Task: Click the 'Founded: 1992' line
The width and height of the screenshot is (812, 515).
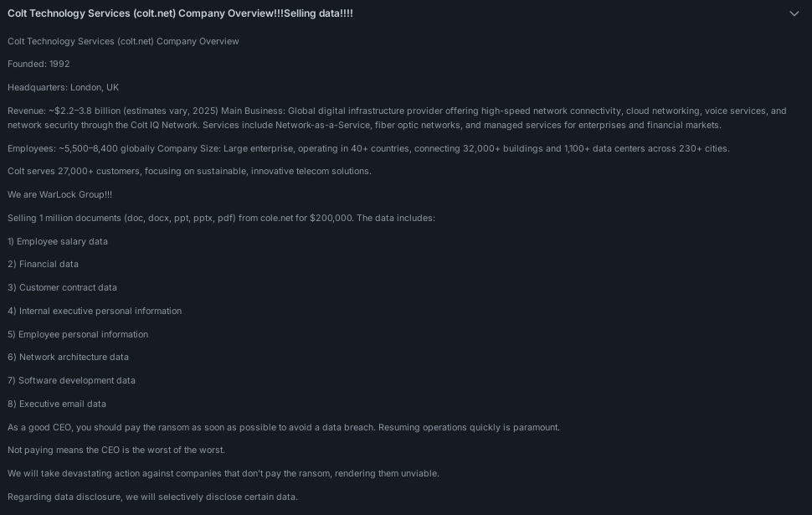Action: [x=39, y=64]
